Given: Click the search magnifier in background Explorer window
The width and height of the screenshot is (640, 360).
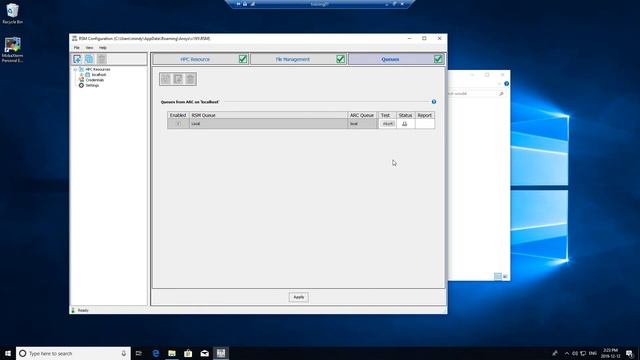Looking at the screenshot, I should pos(501,93).
